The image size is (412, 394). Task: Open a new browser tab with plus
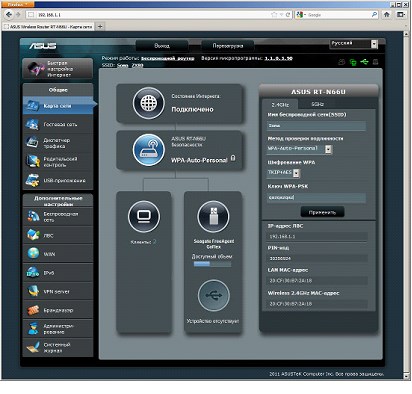[100, 26]
